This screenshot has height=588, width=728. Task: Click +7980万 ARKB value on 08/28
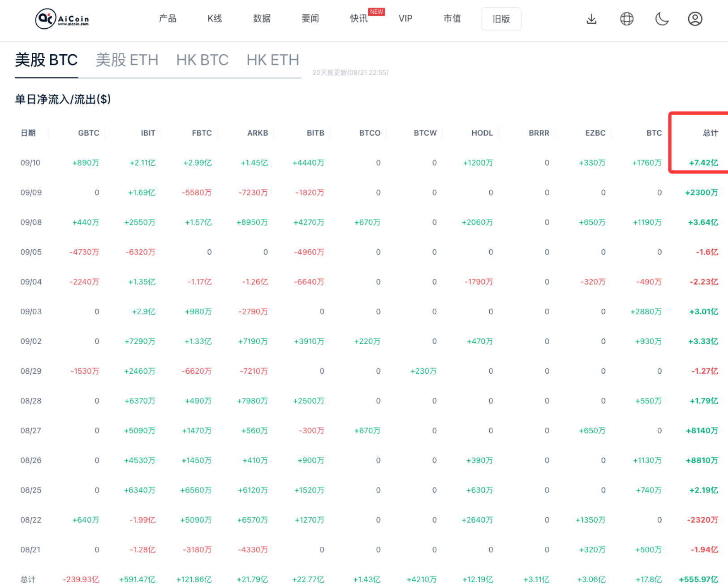252,401
